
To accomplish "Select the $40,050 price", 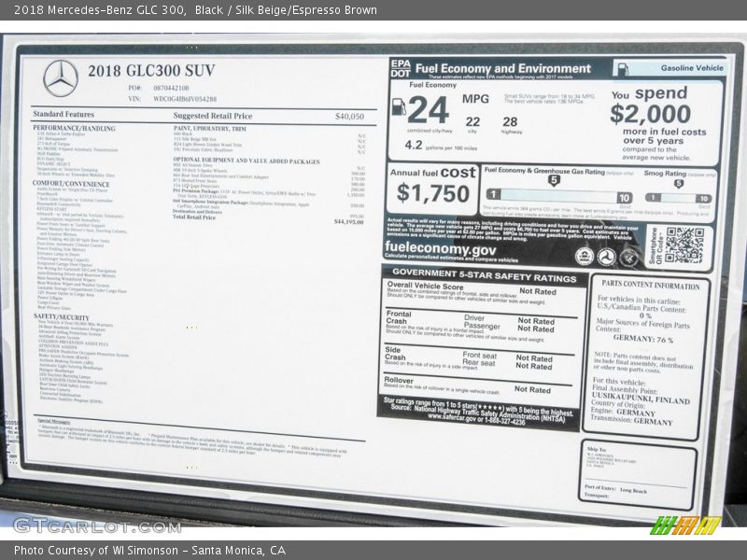I will tap(349, 116).
